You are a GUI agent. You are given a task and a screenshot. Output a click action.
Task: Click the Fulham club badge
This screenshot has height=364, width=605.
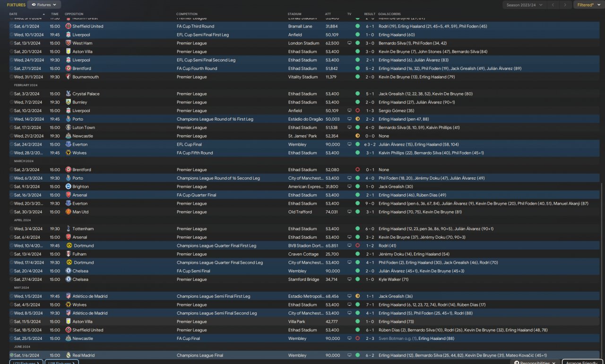point(69,254)
